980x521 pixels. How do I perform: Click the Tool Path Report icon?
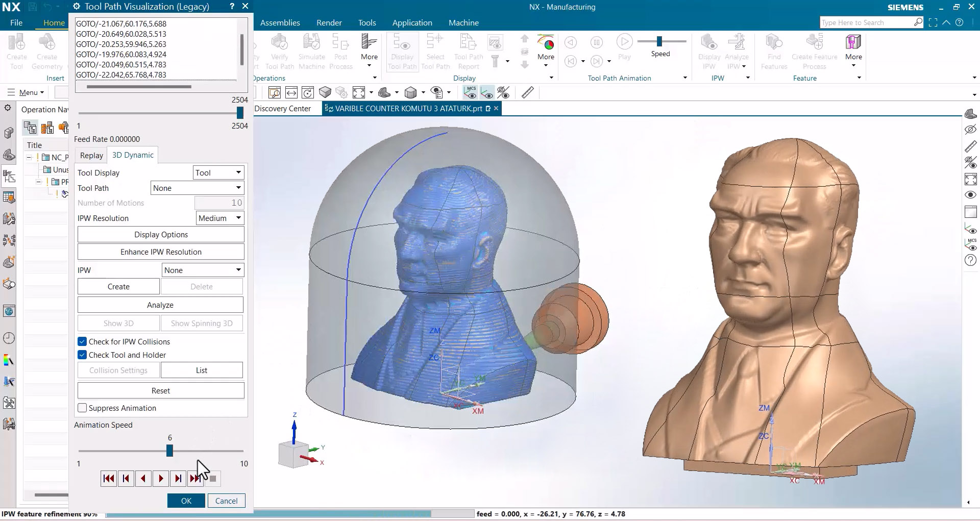[x=468, y=48]
